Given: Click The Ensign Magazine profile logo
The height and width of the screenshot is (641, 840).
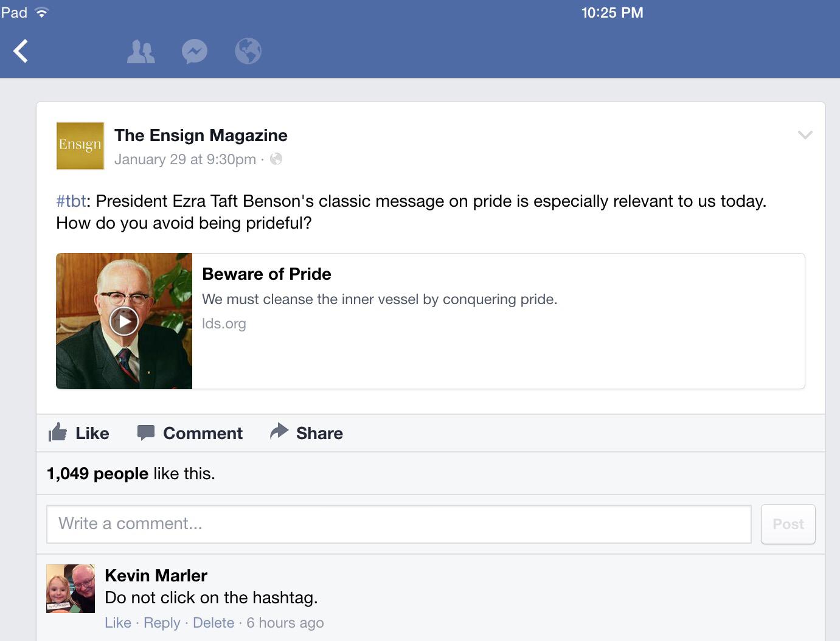Looking at the screenshot, I should coord(80,146).
